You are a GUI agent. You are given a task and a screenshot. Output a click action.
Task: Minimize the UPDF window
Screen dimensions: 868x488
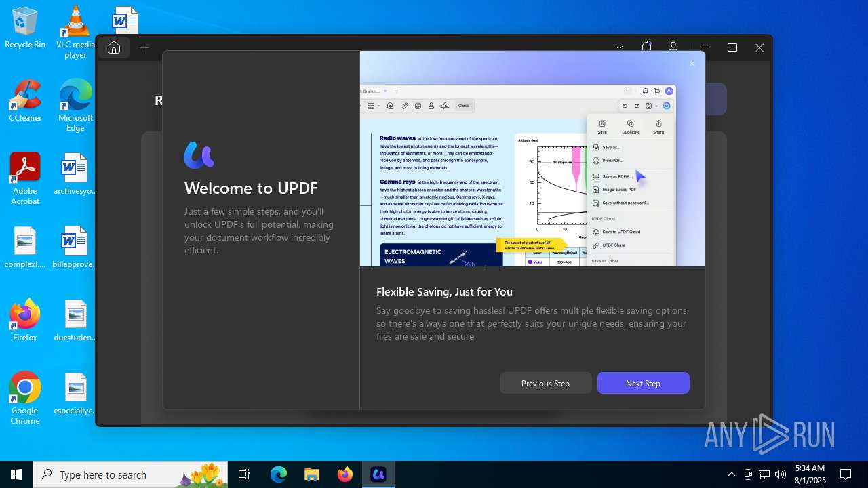tap(705, 47)
